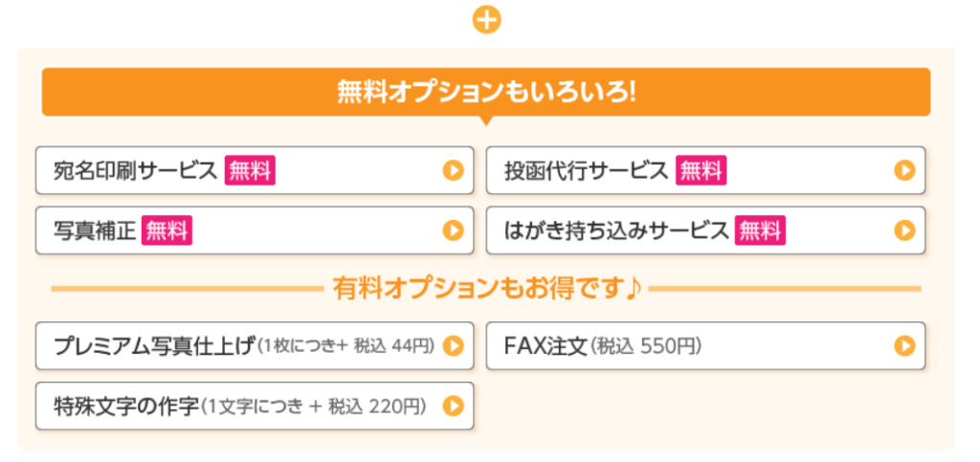Open the はがき持ち込みサービス label
This screenshot has height=462, width=980.
pos(617,231)
